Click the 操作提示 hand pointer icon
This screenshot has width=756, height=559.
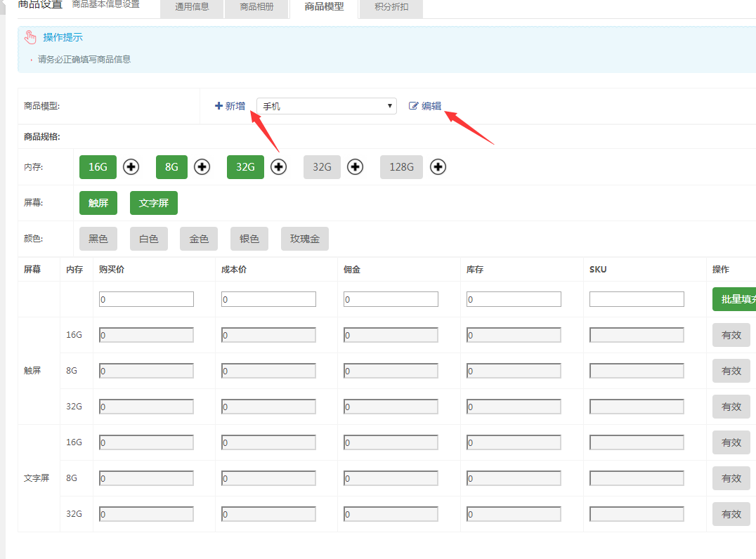click(x=30, y=38)
